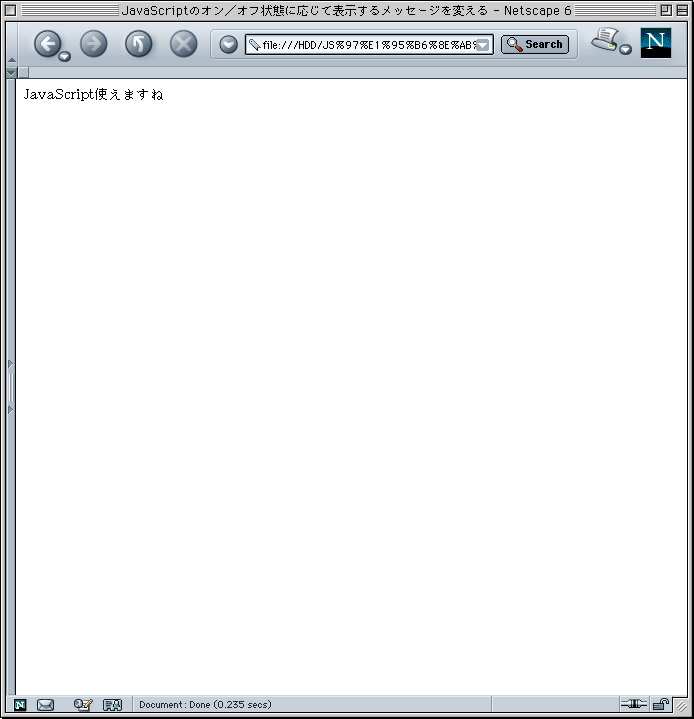Image resolution: width=694 pixels, height=719 pixels.
Task: Click the small square personal toolbar item
Action: [x=23, y=72]
